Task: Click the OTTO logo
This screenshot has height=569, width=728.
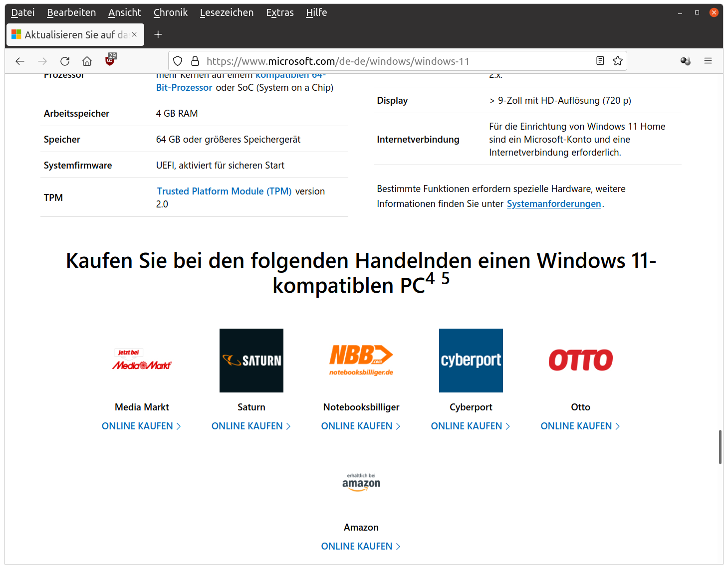Action: [x=581, y=360]
